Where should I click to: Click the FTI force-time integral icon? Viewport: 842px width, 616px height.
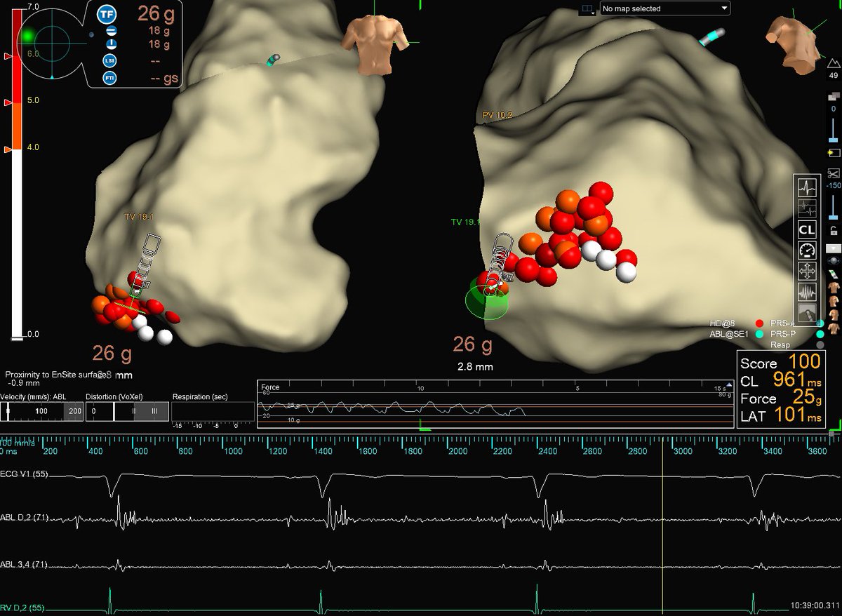coord(109,78)
